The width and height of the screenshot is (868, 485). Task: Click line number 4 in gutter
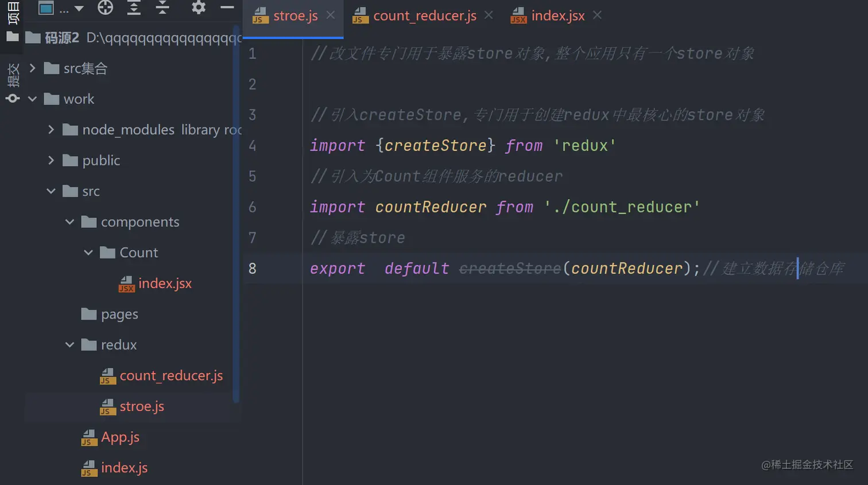pyautogui.click(x=252, y=146)
